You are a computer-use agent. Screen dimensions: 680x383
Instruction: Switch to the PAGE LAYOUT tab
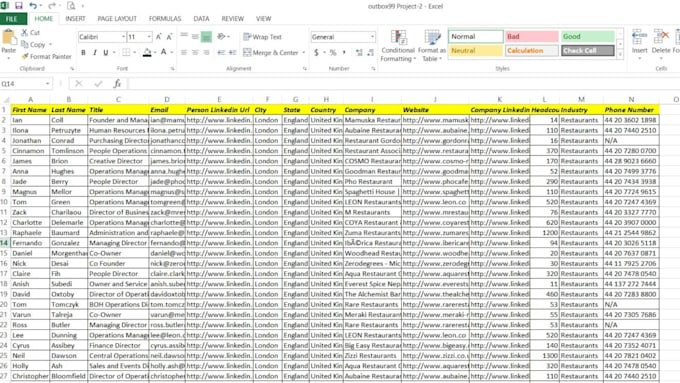click(x=117, y=19)
